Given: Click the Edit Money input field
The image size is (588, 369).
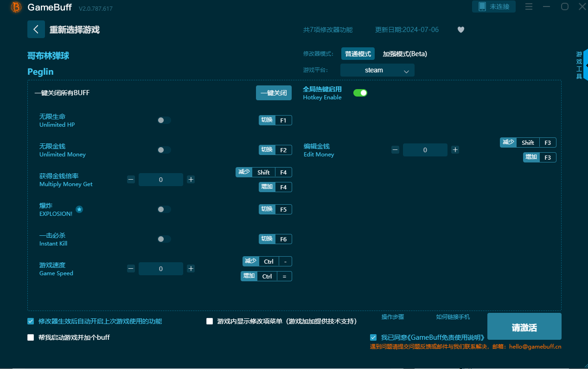Looking at the screenshot, I should 425,150.
